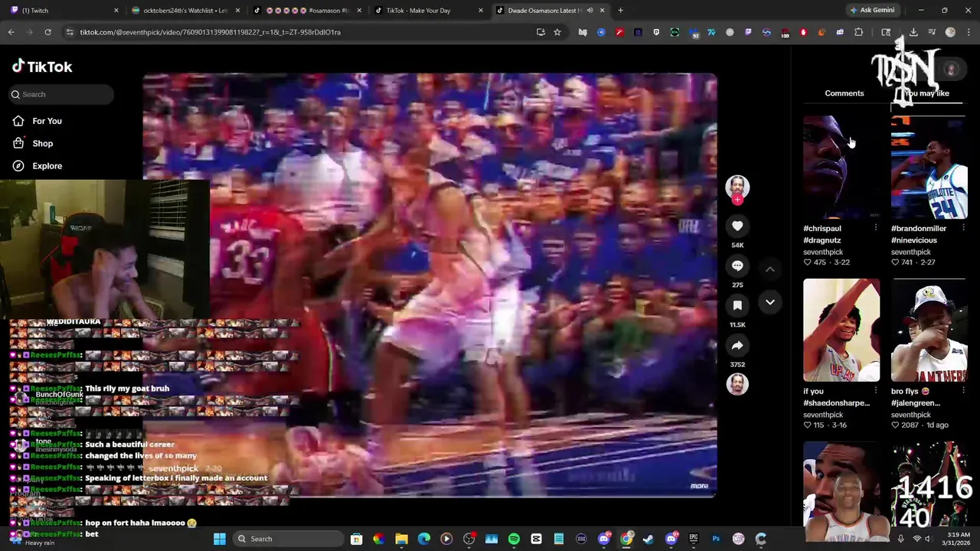Screen dimensions: 980x551
Task: Switch to 'TikTok - Make Your Day' tab
Action: coord(429,11)
